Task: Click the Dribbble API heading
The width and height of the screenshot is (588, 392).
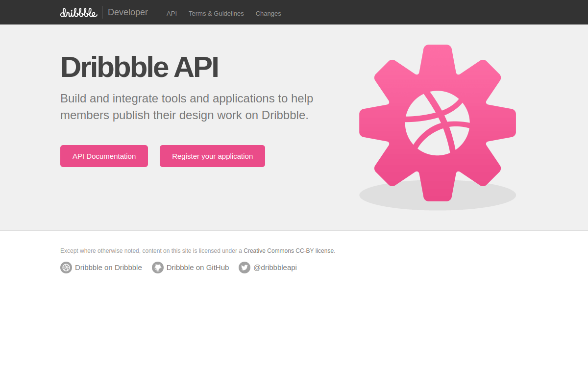Action: coord(139,67)
